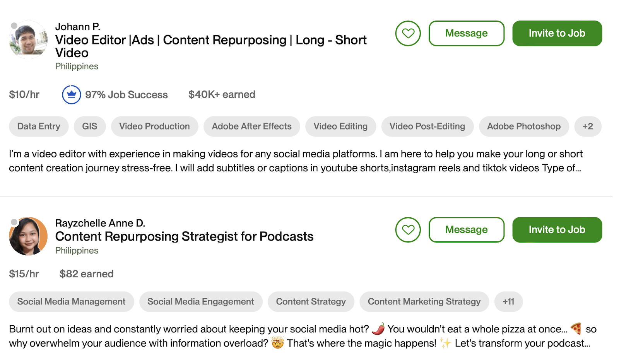Screen dimensions: 619x364
Task: Open Johann P.'s Video Editor profile title
Action: coord(211,46)
